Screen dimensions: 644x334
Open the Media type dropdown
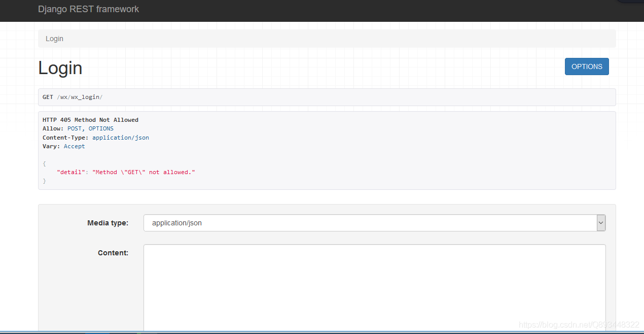pyautogui.click(x=374, y=223)
